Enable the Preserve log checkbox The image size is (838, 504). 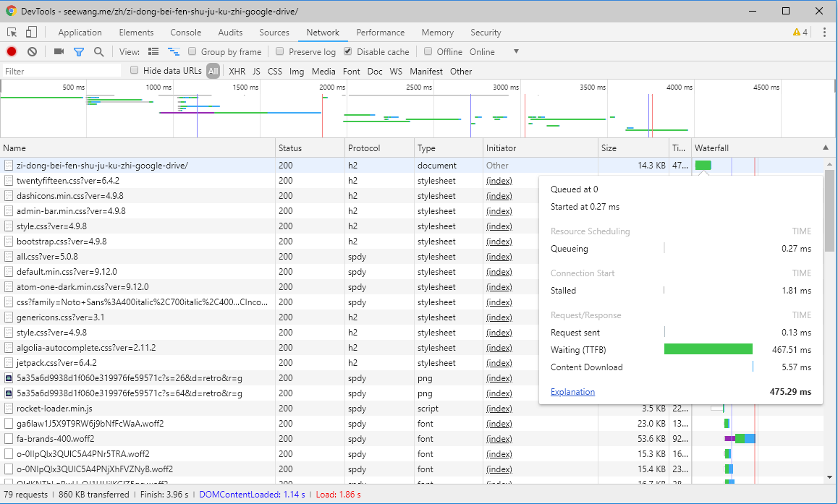[x=279, y=51]
